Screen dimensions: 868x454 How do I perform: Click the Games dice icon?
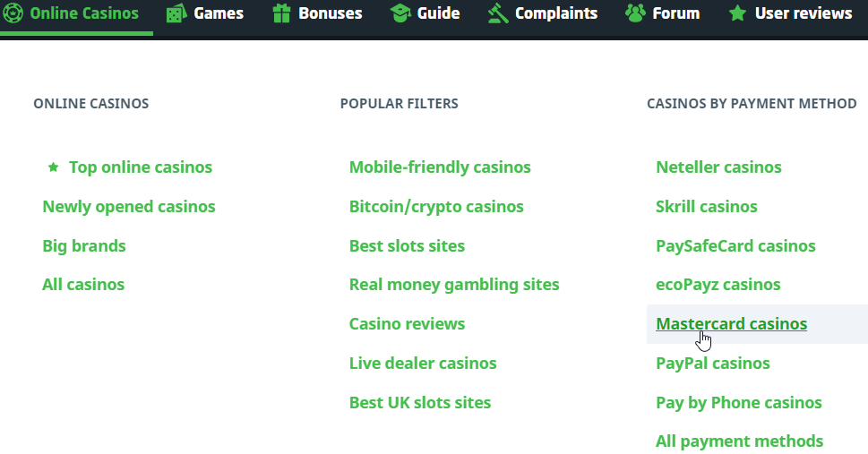click(176, 13)
